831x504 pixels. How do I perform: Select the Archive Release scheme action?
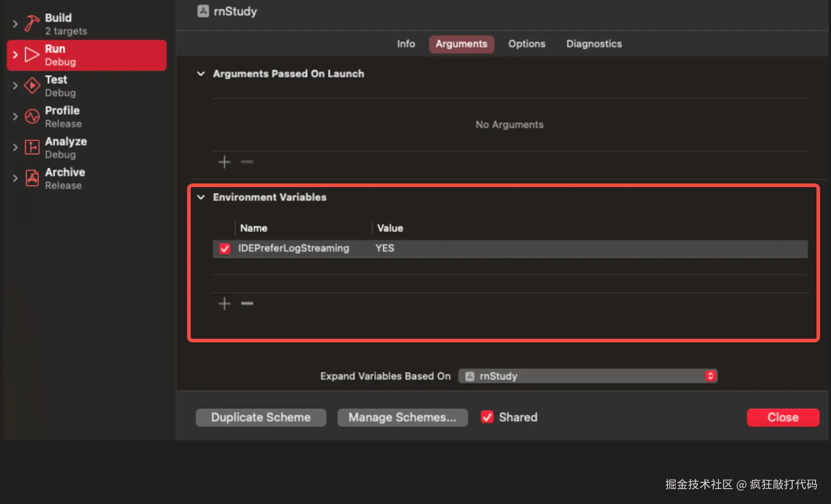click(87, 178)
